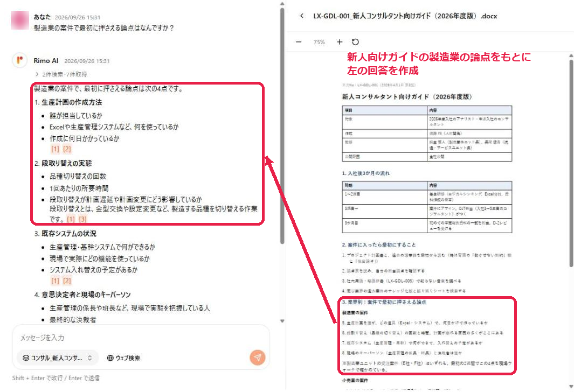Click the document heading 新人コンサルタント向けガイド(2026年度版)

point(407,96)
